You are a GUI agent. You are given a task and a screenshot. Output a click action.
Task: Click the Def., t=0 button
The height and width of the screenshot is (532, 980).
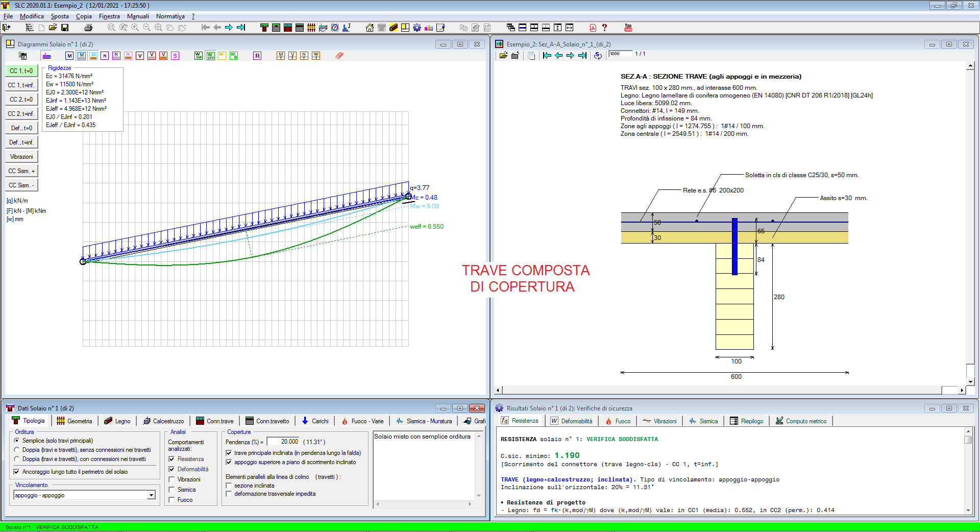coord(21,128)
